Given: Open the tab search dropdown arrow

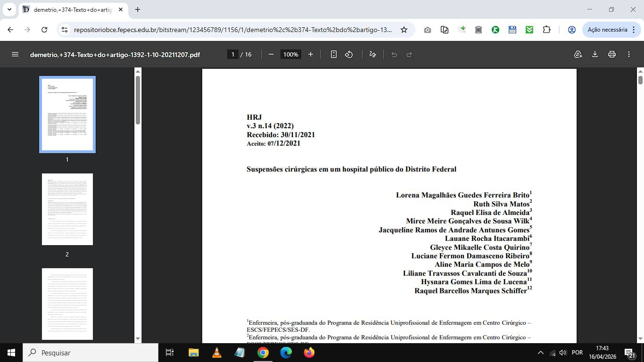Looking at the screenshot, I should [9, 9].
